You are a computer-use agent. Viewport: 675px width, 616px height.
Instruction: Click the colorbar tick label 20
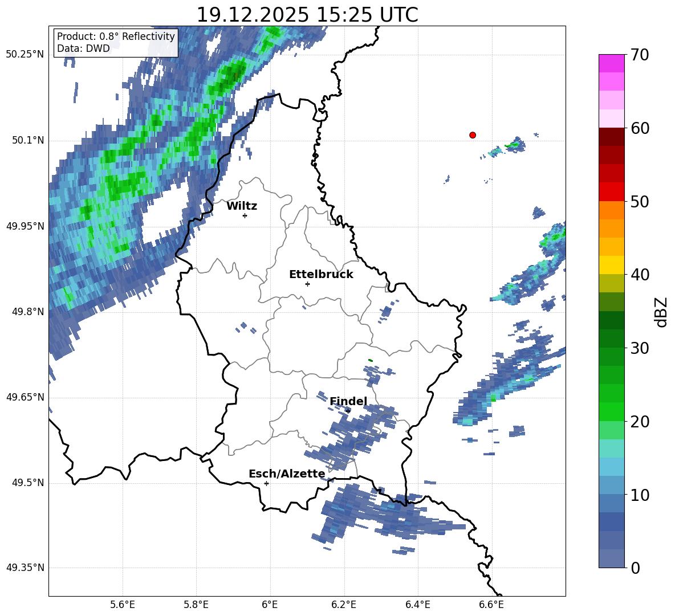point(640,421)
